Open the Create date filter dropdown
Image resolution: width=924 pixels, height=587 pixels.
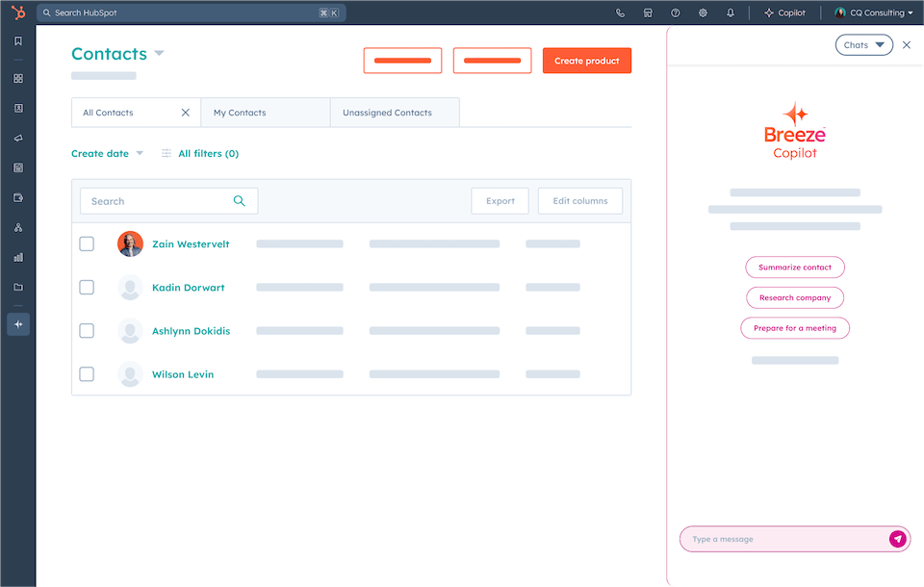coord(107,153)
